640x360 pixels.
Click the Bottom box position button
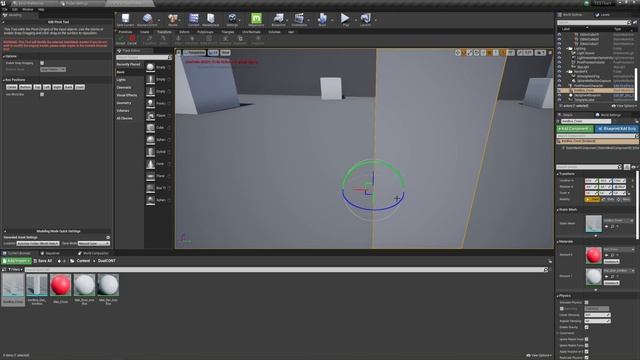[25, 87]
